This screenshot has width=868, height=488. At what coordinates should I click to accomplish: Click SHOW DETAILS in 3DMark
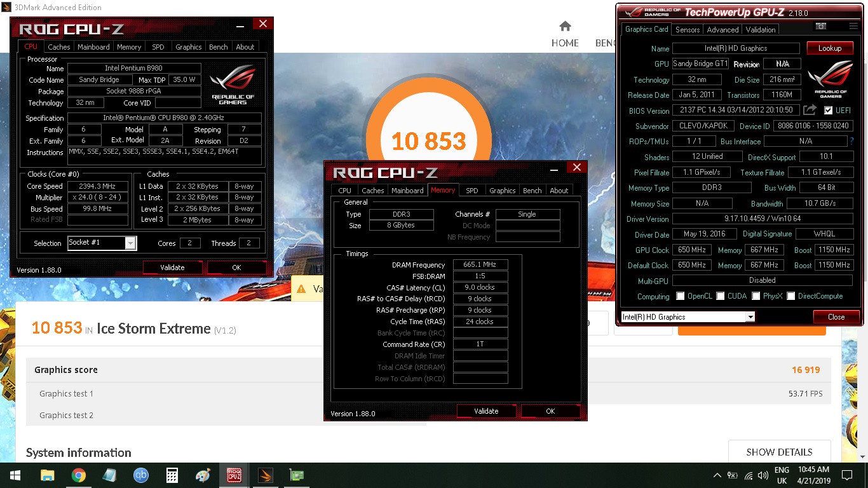[x=780, y=452]
